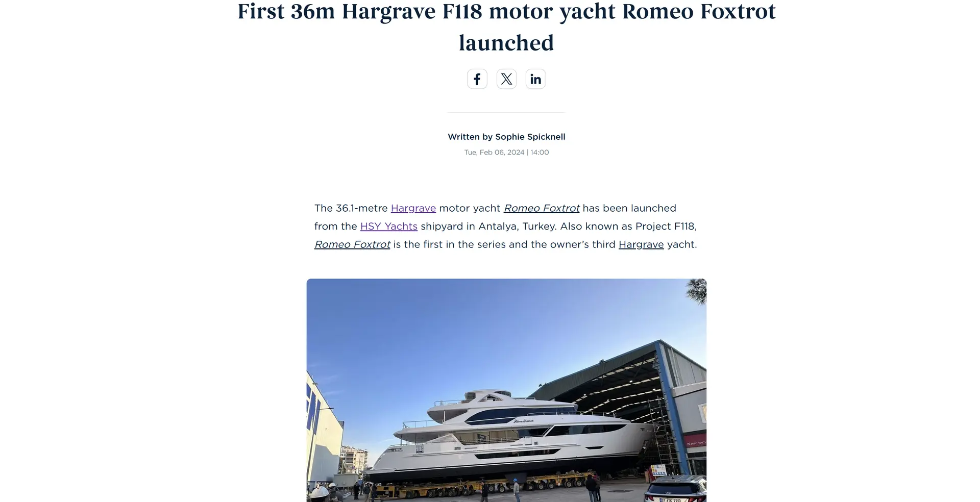Click the article headline about Hargrave F118

(x=506, y=27)
